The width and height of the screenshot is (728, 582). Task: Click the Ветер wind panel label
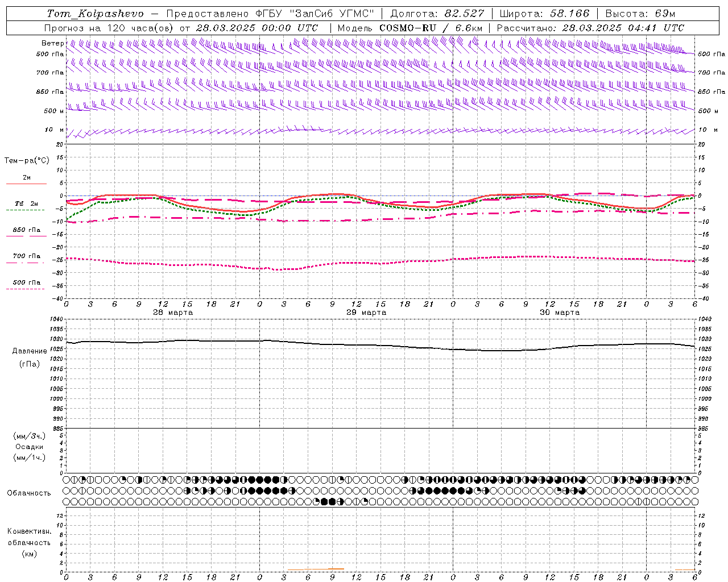pyautogui.click(x=53, y=43)
